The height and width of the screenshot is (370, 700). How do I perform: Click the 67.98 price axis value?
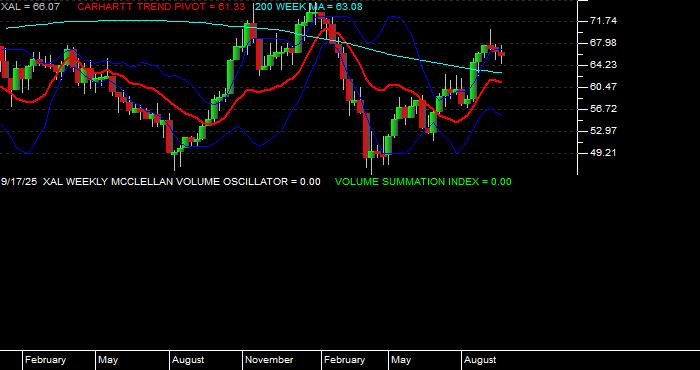pyautogui.click(x=603, y=43)
